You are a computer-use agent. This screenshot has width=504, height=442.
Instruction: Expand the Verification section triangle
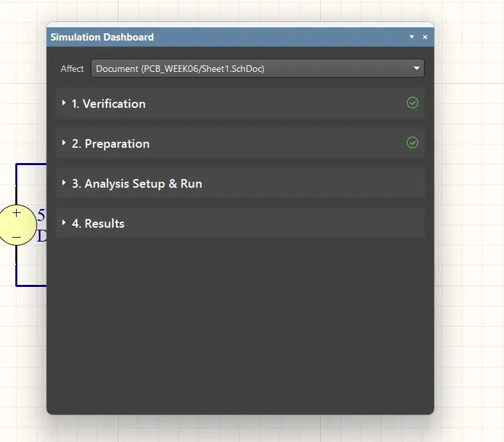pos(64,103)
